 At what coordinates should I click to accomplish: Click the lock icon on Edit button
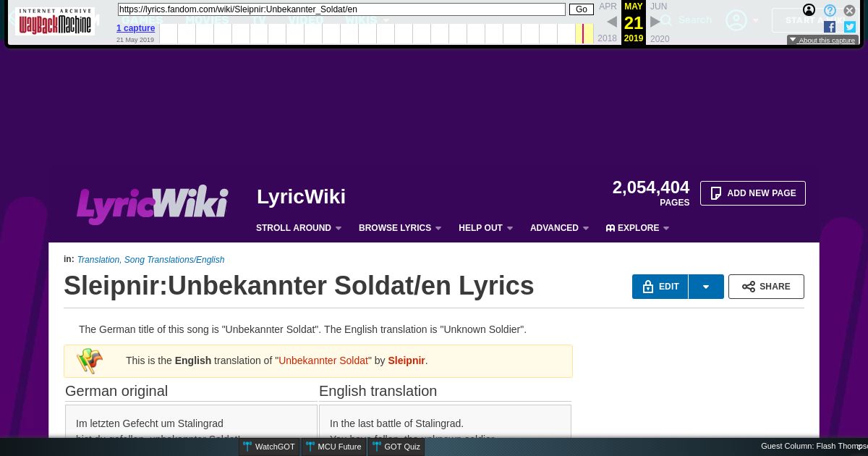[x=648, y=287]
